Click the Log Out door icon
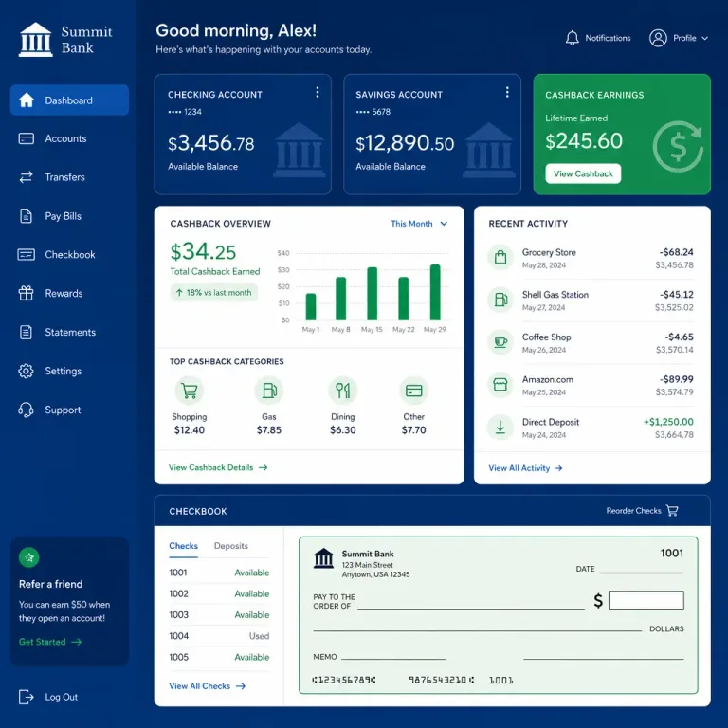 pyautogui.click(x=26, y=697)
